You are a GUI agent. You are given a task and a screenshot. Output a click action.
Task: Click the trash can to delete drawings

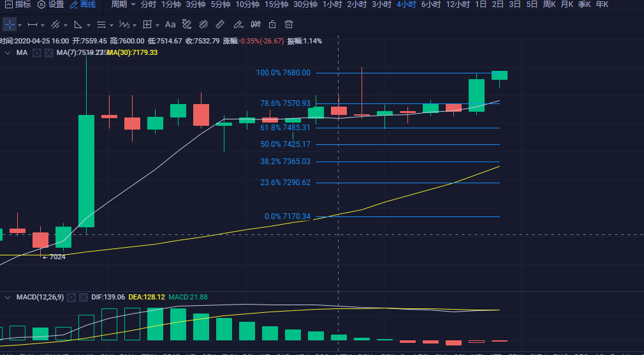pos(289,25)
